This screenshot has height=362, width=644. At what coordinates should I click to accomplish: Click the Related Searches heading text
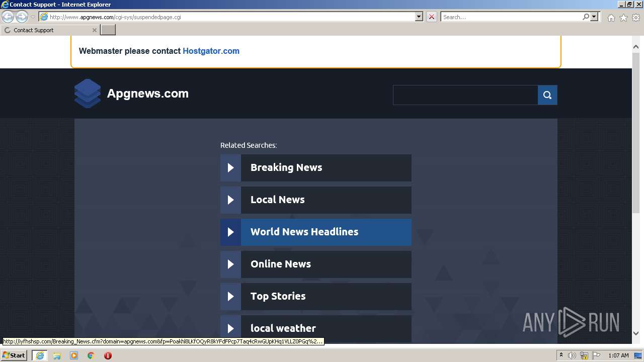(x=249, y=145)
